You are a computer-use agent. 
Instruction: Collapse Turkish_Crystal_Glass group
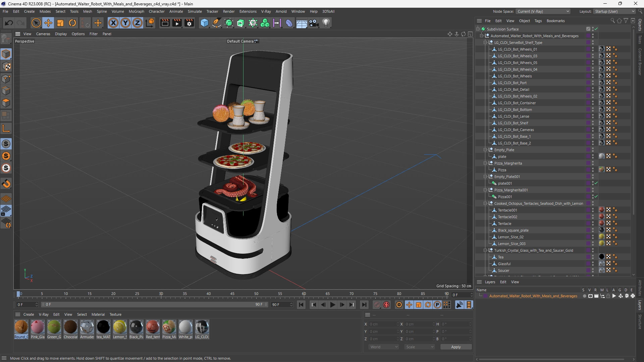485,250
